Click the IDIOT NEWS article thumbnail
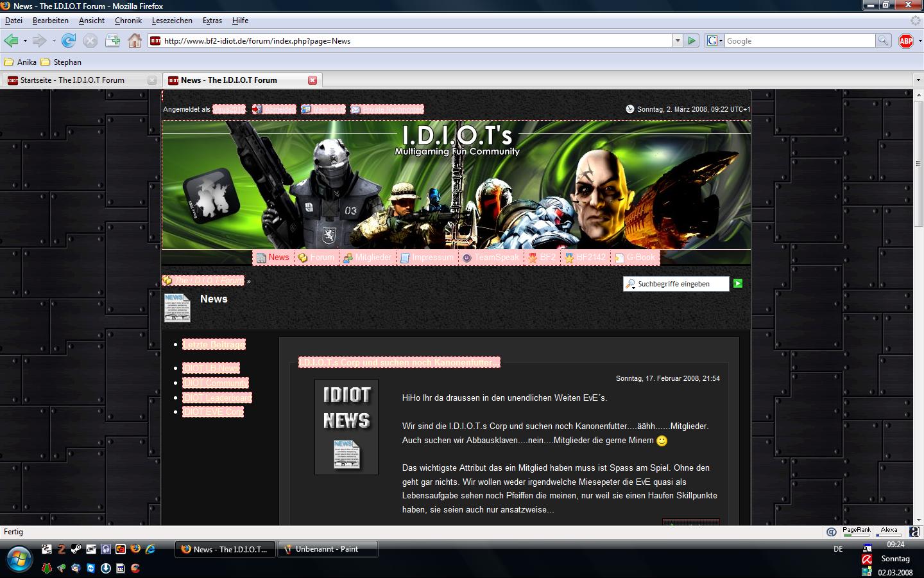 pyautogui.click(x=346, y=427)
